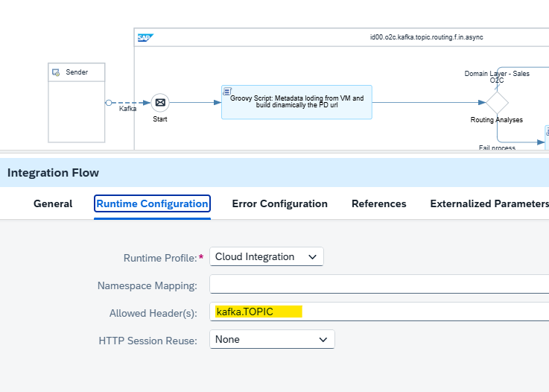The image size is (549, 392).
Task: Click the Sender participant icon
Action: point(56,72)
